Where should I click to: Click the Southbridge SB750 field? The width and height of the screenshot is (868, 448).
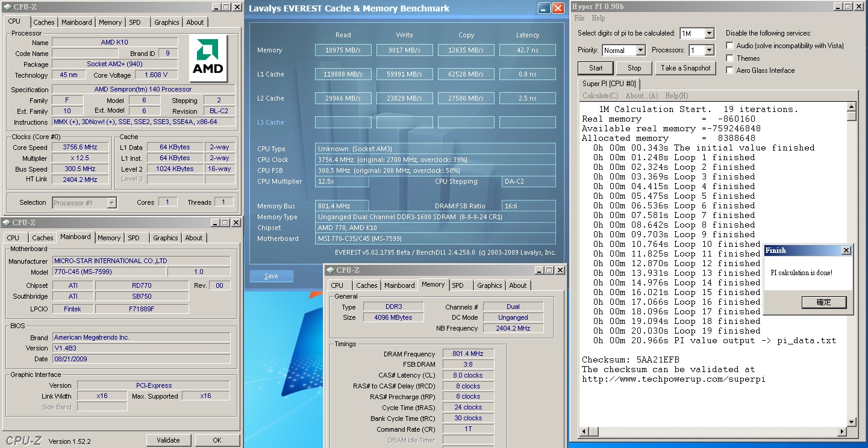pyautogui.click(x=142, y=296)
